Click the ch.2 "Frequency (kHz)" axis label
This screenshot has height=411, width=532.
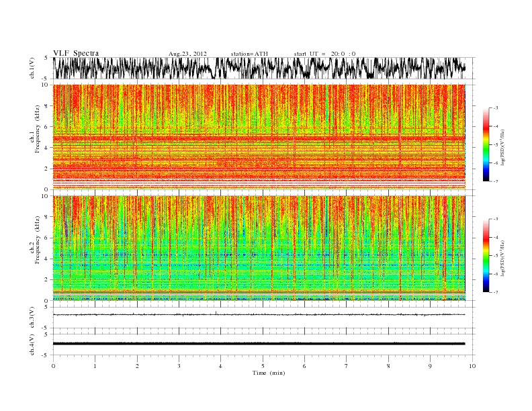[38, 240]
